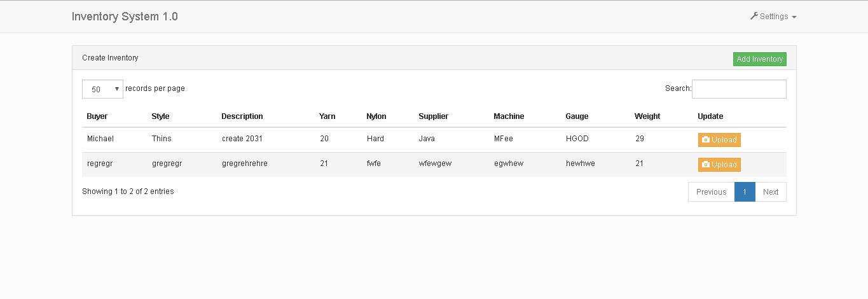Sort by the Yarn column header

tap(327, 116)
